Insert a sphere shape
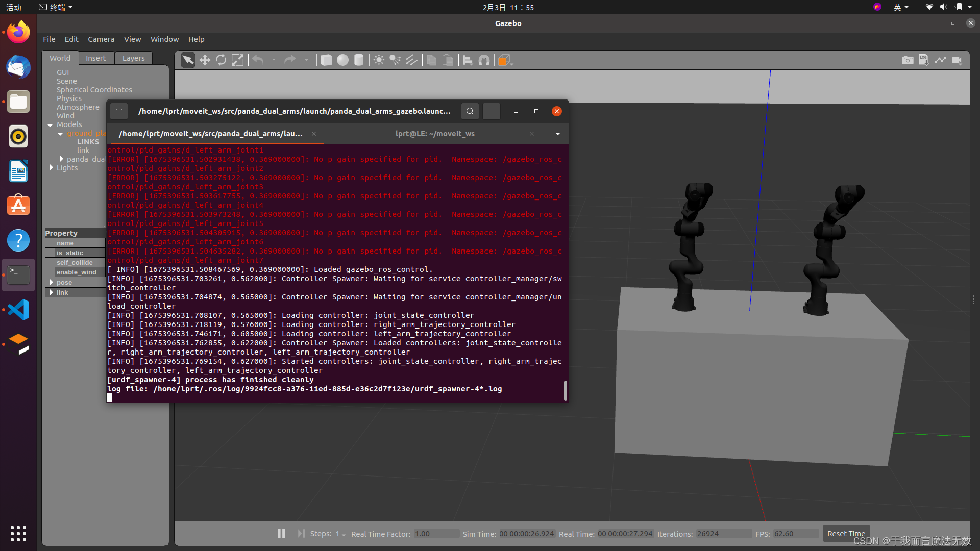This screenshot has width=980, height=551. tap(342, 60)
